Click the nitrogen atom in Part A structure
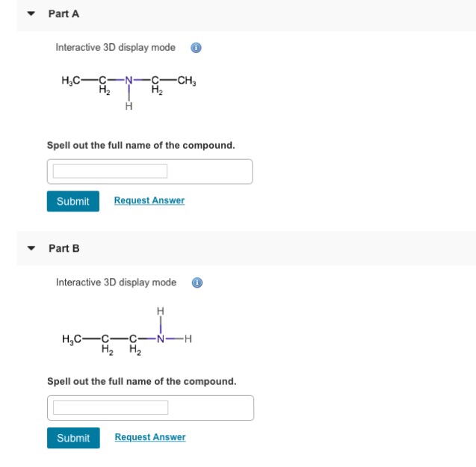 (129, 81)
